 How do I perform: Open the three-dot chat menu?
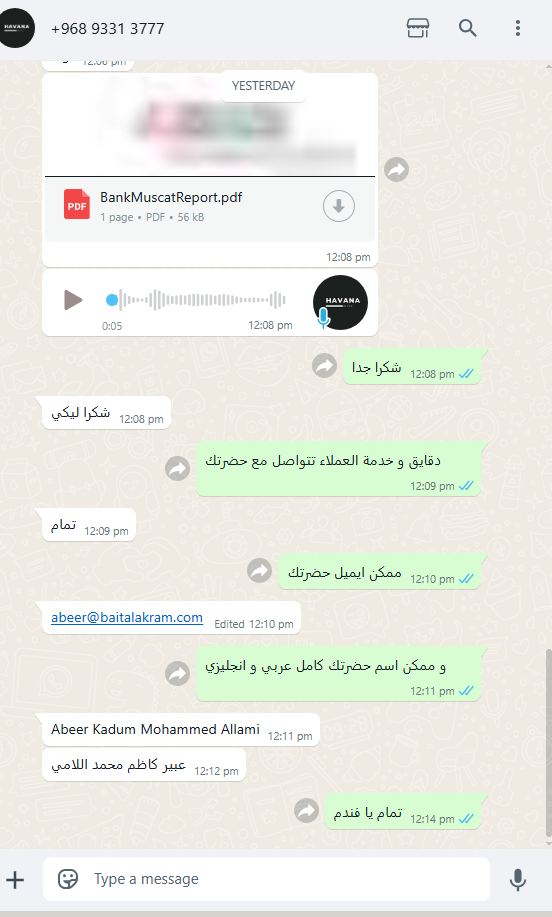coord(518,28)
